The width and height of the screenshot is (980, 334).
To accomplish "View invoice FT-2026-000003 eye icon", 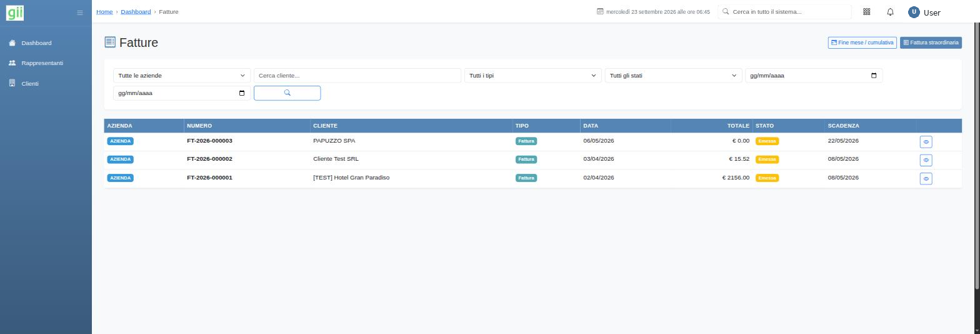I will tap(926, 142).
